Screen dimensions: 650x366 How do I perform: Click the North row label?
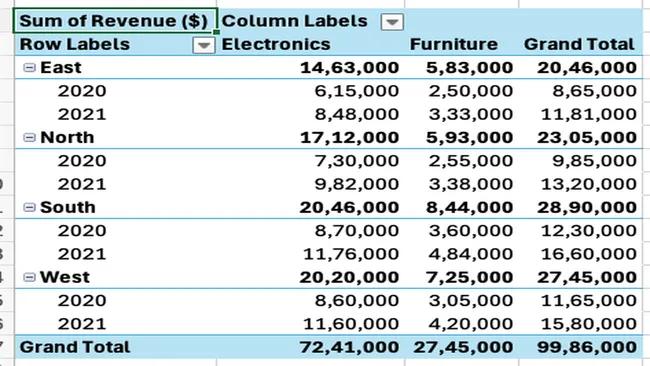(x=67, y=137)
